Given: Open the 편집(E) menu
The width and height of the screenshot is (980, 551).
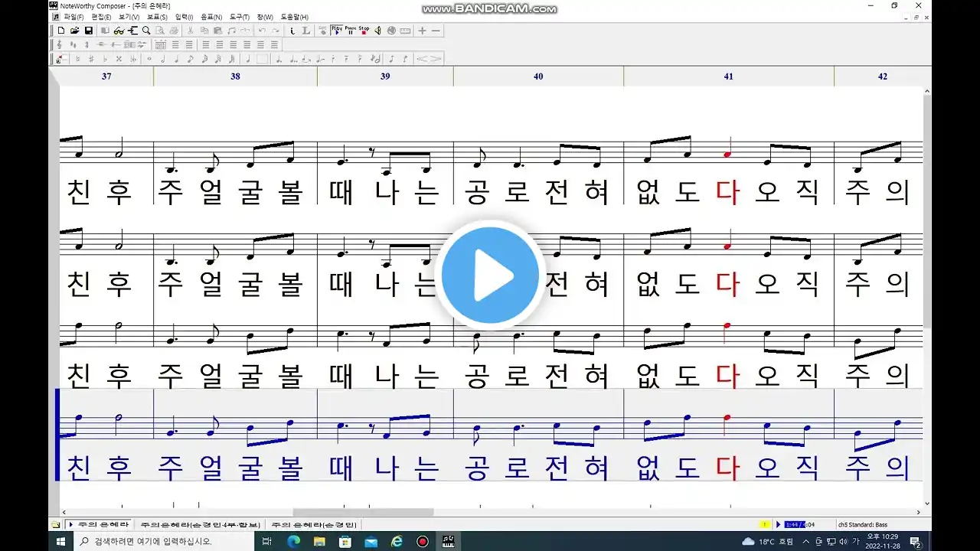Looking at the screenshot, I should [x=101, y=17].
